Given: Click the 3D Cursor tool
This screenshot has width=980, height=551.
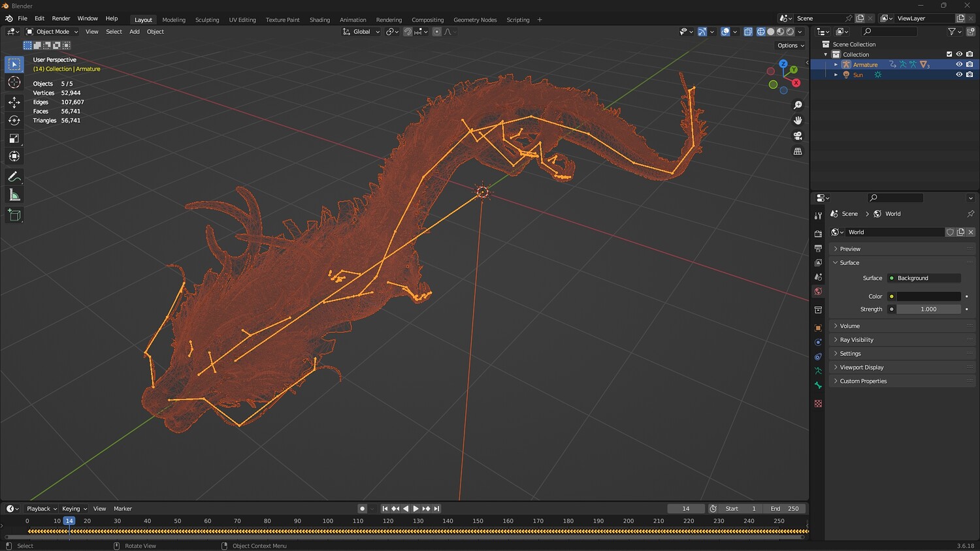Looking at the screenshot, I should (14, 82).
